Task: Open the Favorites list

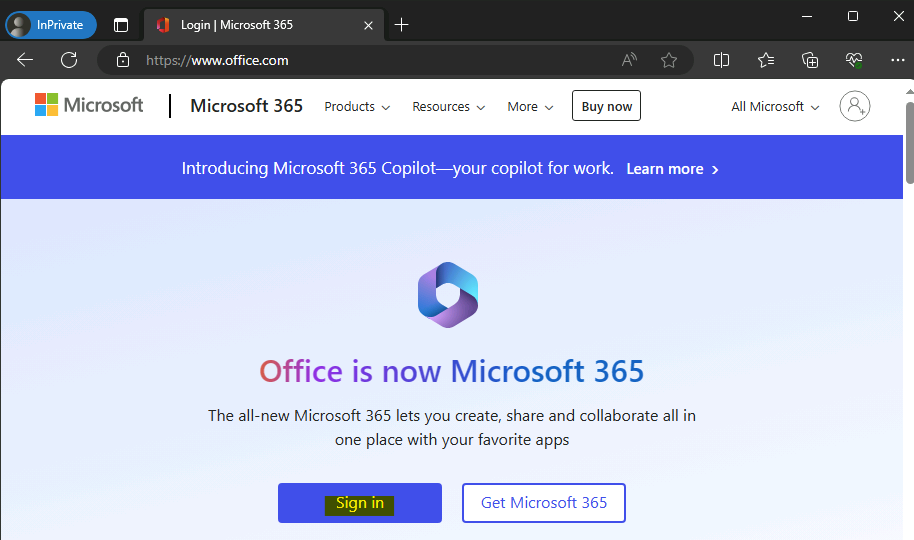Action: (766, 60)
